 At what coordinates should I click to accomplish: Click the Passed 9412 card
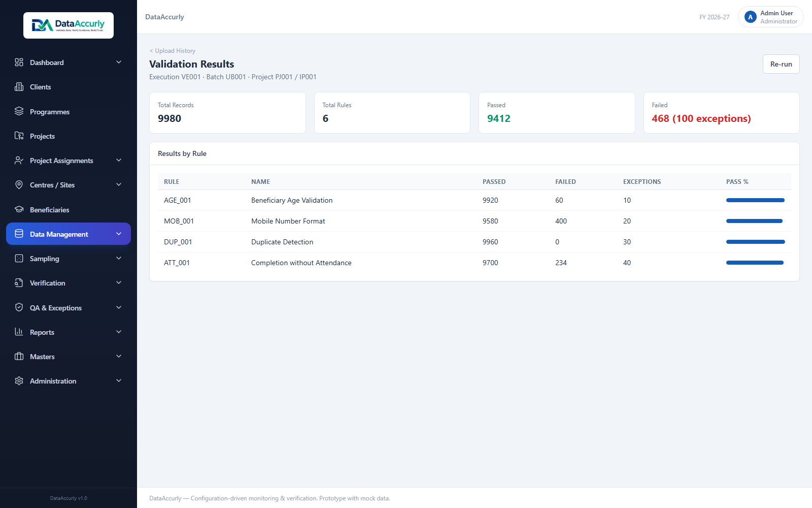(x=557, y=113)
